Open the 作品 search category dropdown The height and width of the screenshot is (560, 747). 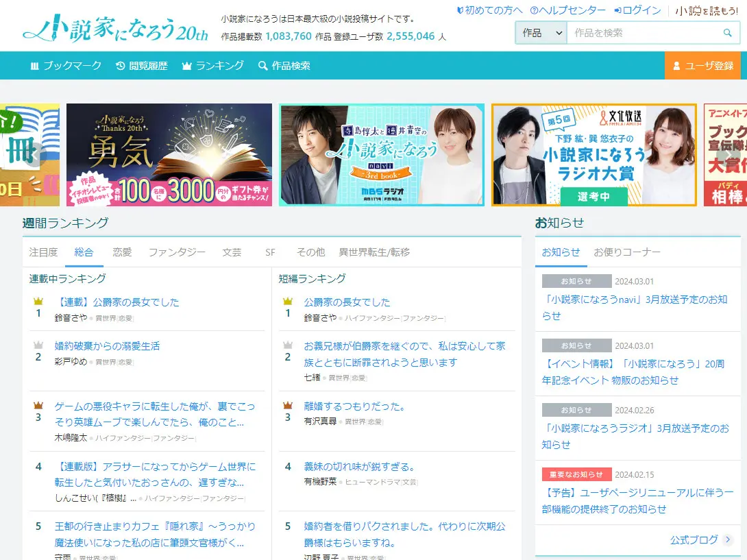click(540, 32)
